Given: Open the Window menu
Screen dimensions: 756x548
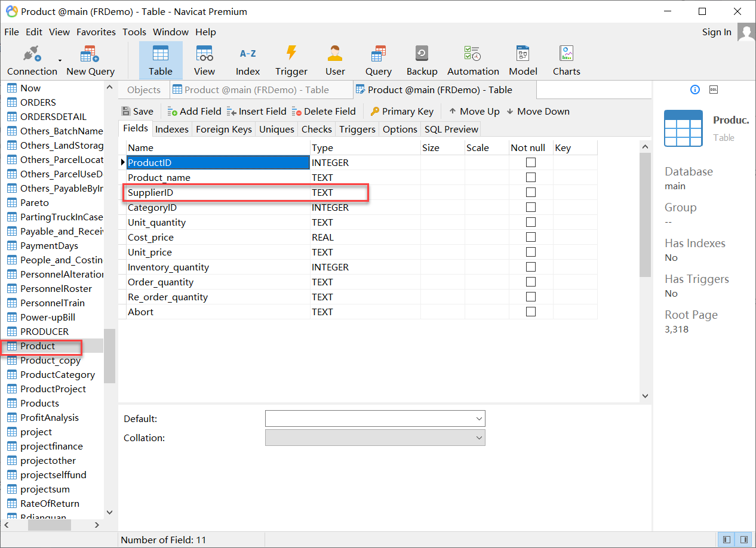Looking at the screenshot, I should point(171,32).
